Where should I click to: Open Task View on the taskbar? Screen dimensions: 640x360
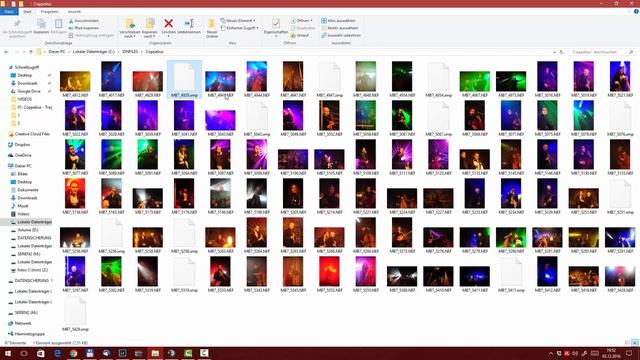(24, 353)
